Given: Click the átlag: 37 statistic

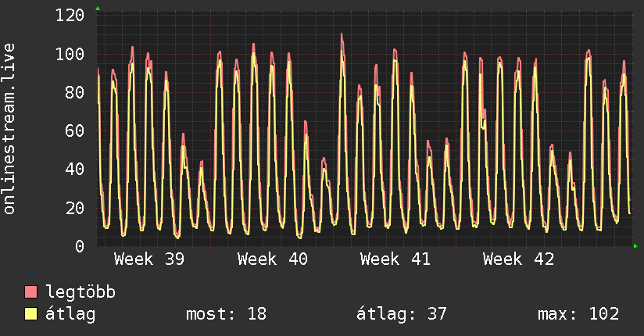Looking at the screenshot, I should coord(401,314).
